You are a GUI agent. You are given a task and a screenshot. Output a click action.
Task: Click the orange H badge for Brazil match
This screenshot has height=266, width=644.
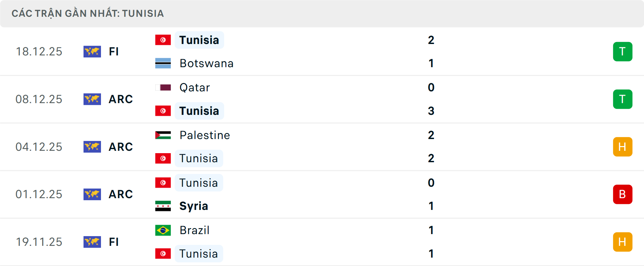pos(623,242)
